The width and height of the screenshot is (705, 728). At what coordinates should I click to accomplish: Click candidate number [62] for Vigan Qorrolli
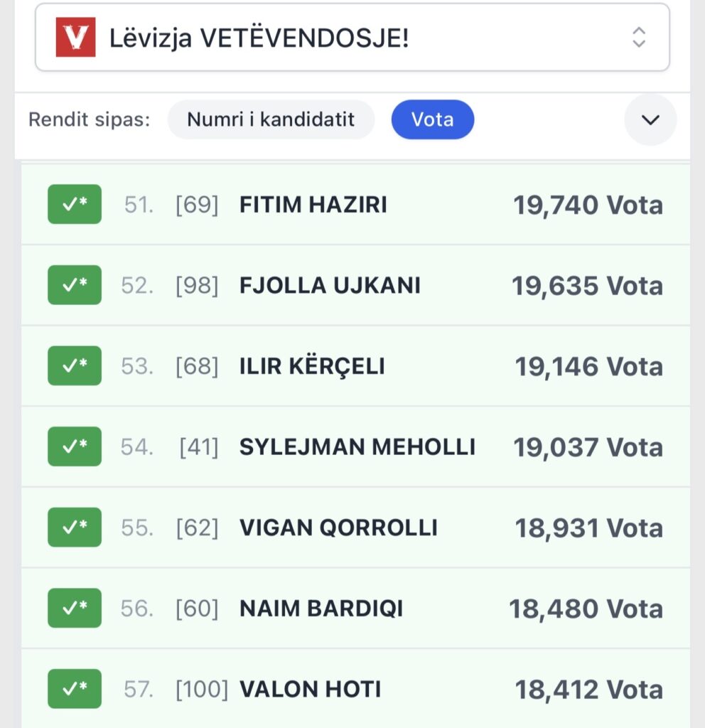197,528
